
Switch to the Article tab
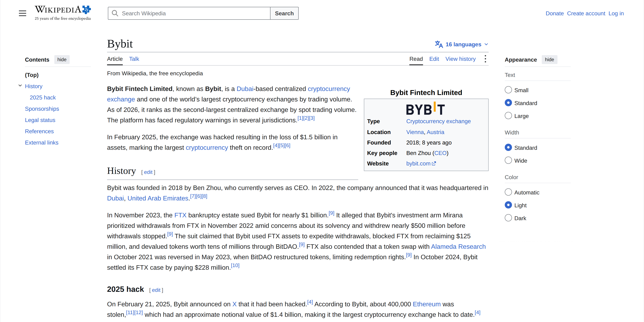pyautogui.click(x=115, y=59)
